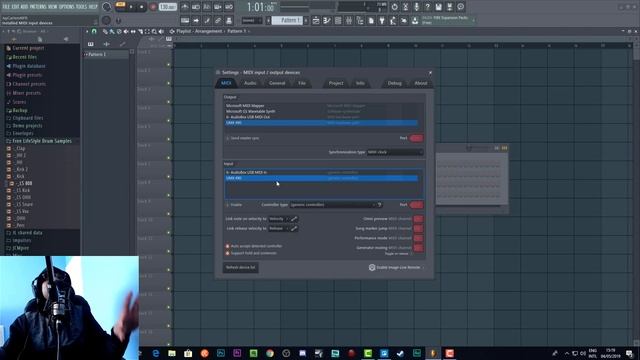Screen dimensions: 640x360
Task: Click the red record button
Action: pyautogui.click(x=153, y=7)
